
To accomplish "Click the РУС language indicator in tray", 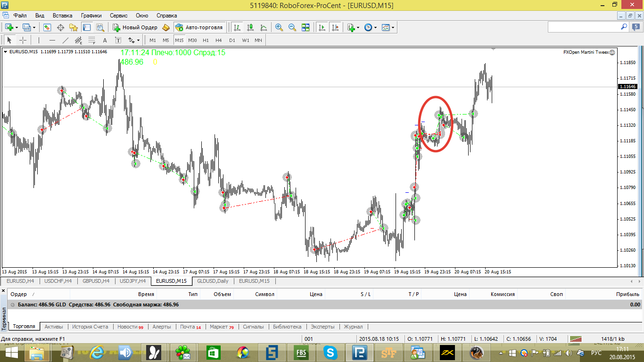I will pos(596,353).
